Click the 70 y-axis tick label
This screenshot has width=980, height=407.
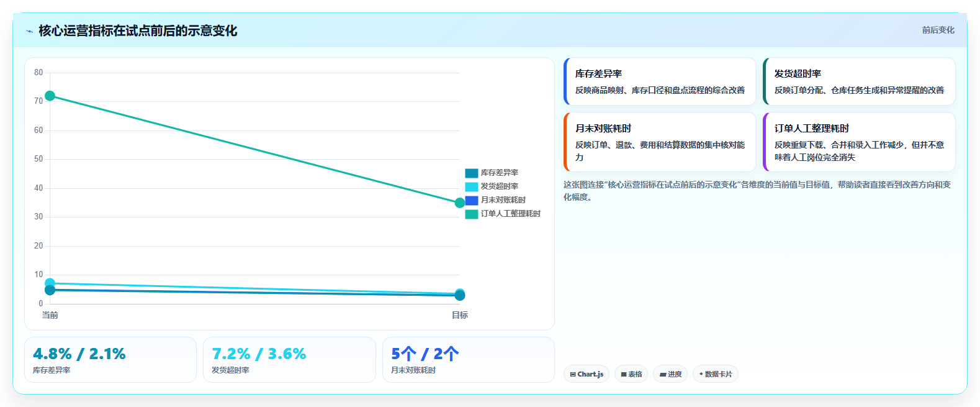click(x=38, y=101)
